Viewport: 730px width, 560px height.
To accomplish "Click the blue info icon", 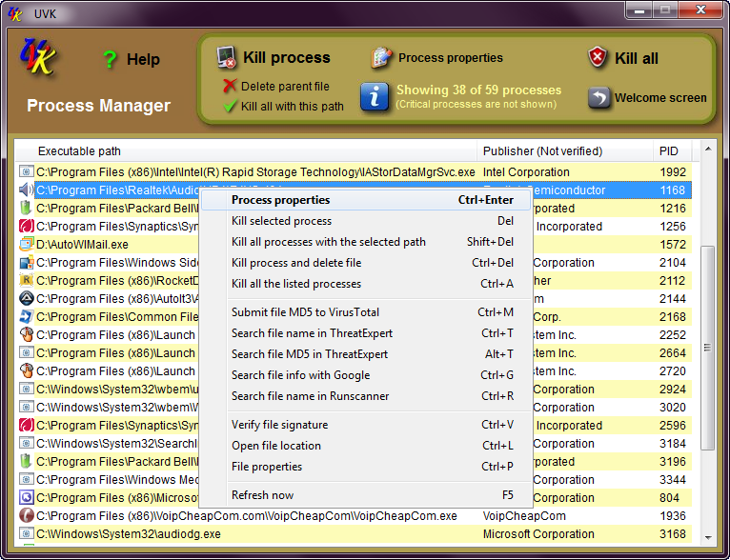I will pos(375,97).
